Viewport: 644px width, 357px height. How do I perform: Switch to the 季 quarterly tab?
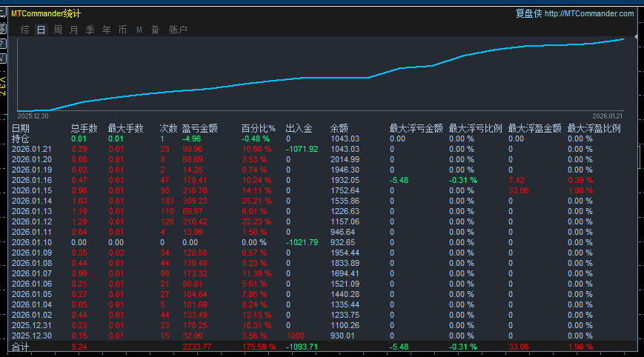pos(90,30)
